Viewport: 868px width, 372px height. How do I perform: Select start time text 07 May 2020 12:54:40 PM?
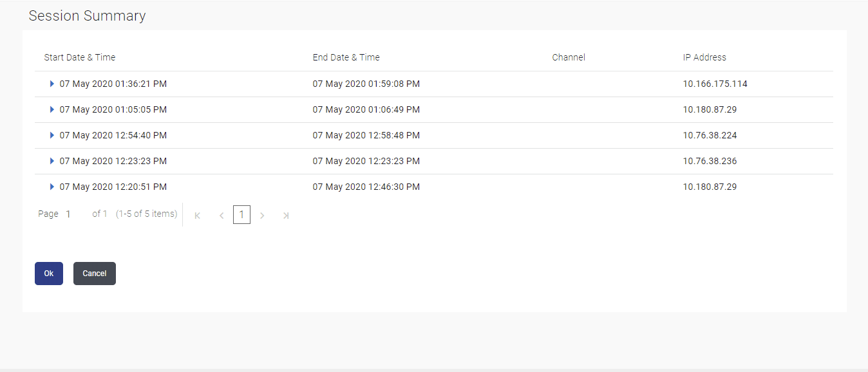(x=113, y=135)
